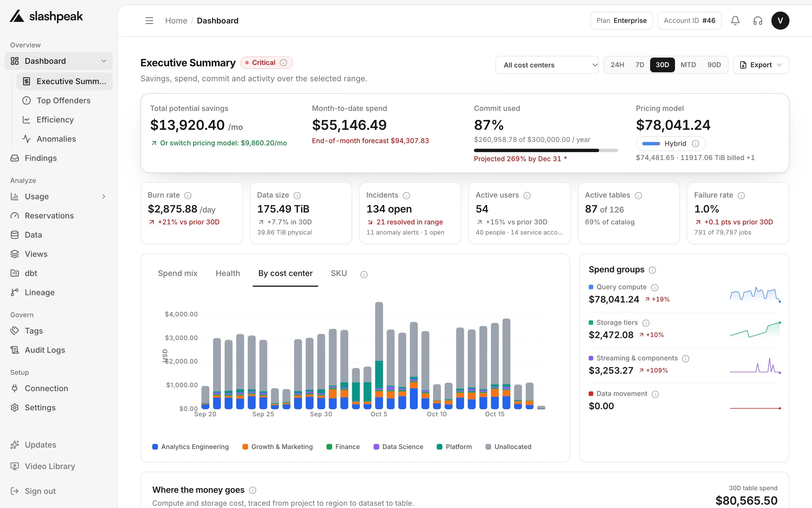The width and height of the screenshot is (812, 508).
Task: Click info icon after SKU tab
Action: click(364, 275)
